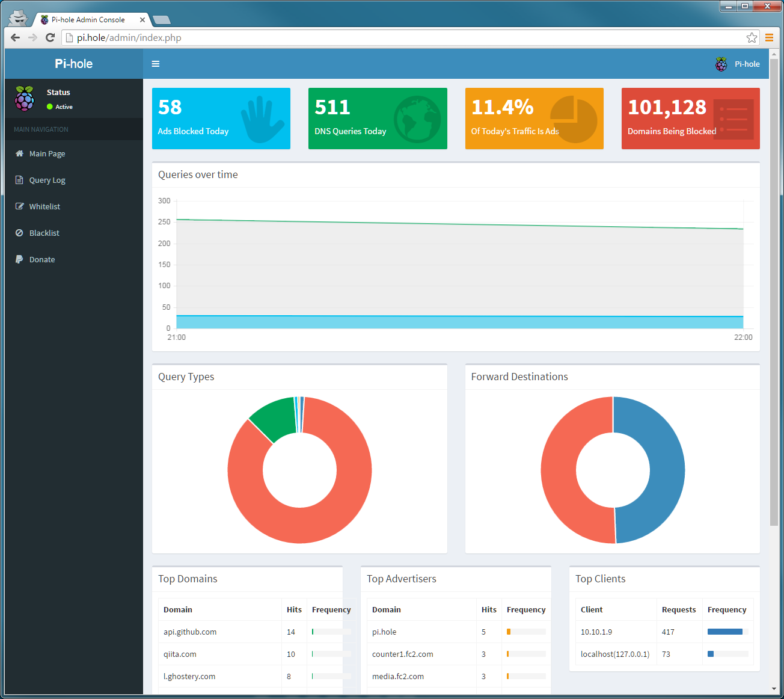Click qiita.com in Top Domains
Viewport: 784px width, 699px height.
[x=180, y=654]
